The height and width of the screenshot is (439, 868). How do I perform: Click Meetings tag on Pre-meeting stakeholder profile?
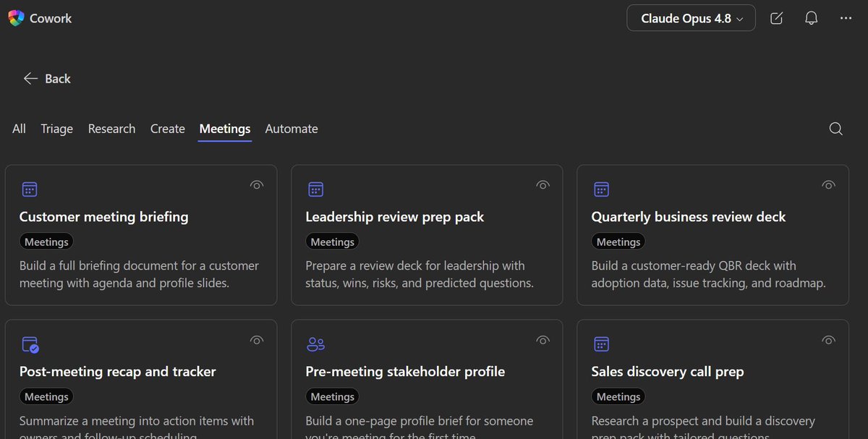pyautogui.click(x=333, y=397)
